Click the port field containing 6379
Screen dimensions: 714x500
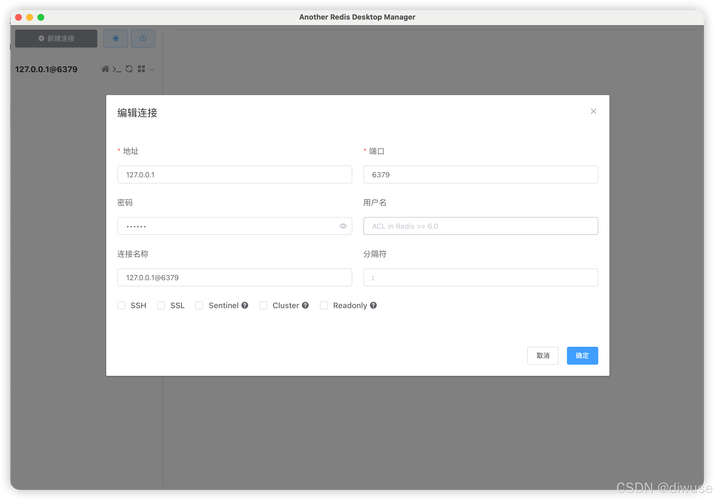tap(480, 174)
